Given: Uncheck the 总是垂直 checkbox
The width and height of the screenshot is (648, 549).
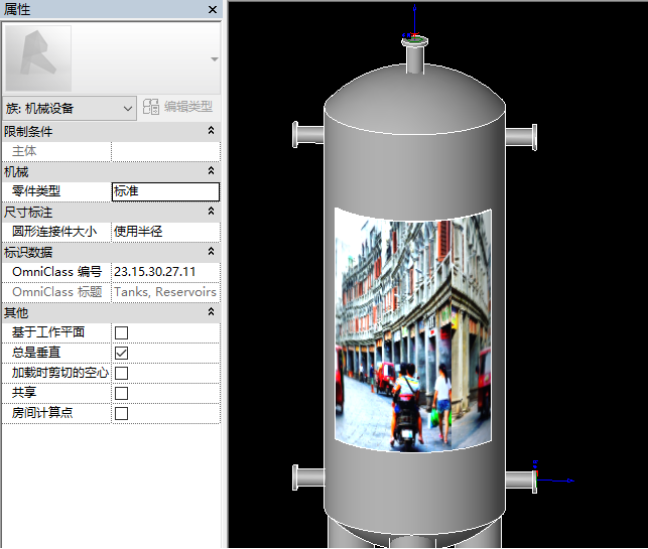Looking at the screenshot, I should click(x=121, y=353).
